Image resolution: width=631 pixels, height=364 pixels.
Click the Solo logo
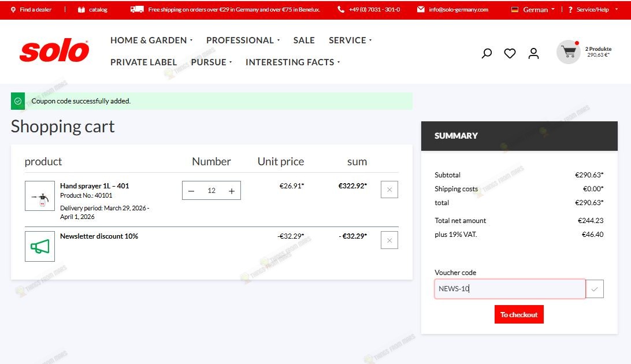(54, 51)
